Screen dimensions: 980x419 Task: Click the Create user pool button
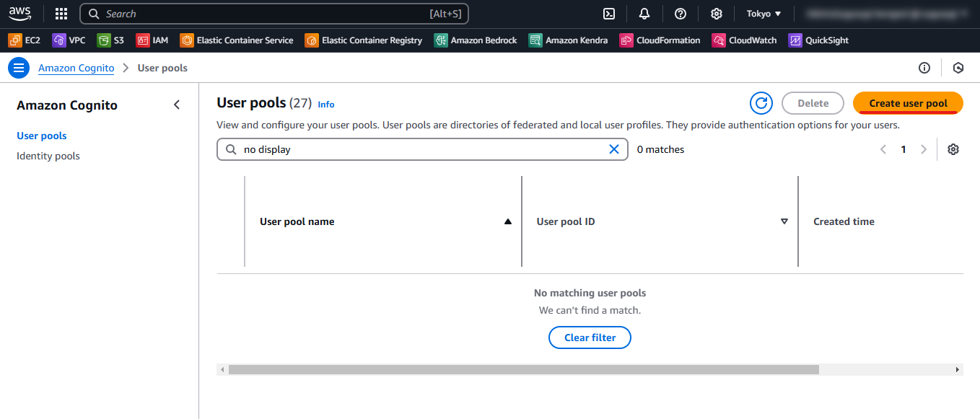point(907,103)
